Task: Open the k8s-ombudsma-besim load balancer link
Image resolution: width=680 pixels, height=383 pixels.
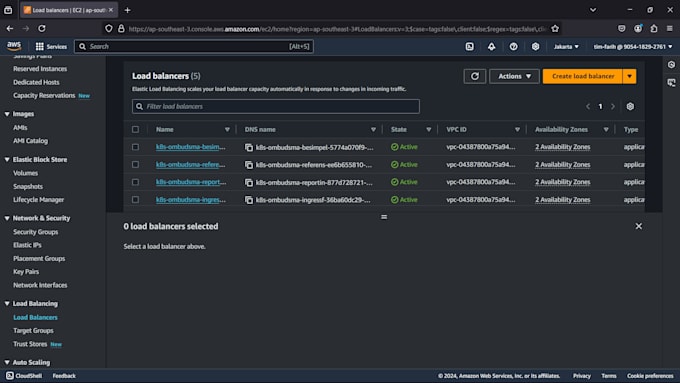Action: [190, 147]
